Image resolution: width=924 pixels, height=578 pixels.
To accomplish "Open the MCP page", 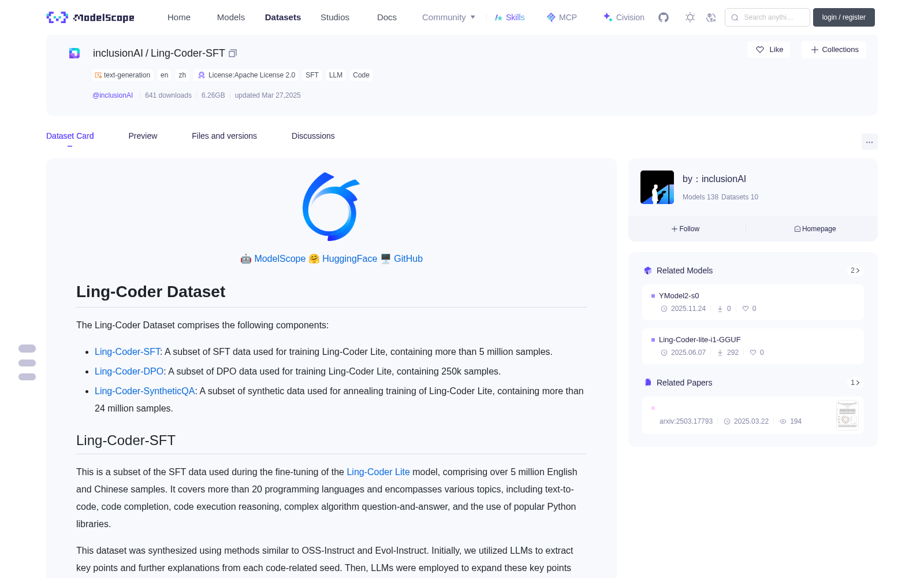I will tap(562, 17).
